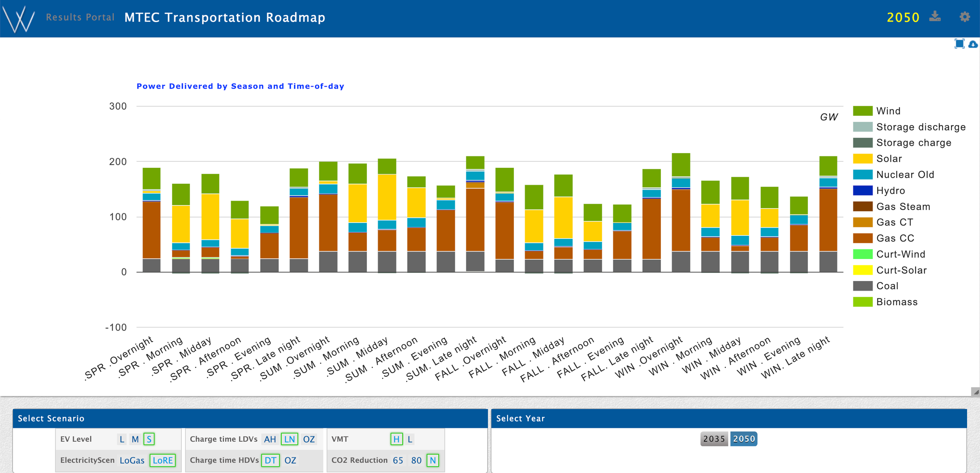Select LoRE electricity scenario
This screenshot has height=473, width=980.
point(163,460)
